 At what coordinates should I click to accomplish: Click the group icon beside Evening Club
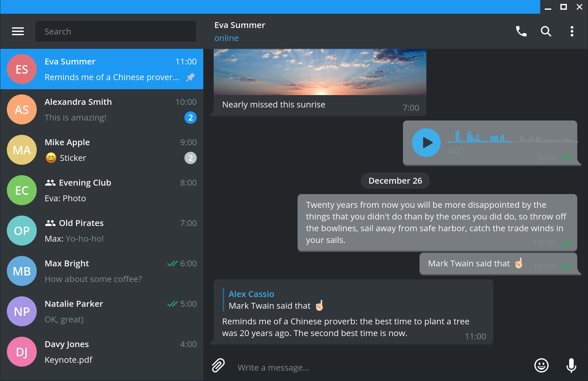50,183
